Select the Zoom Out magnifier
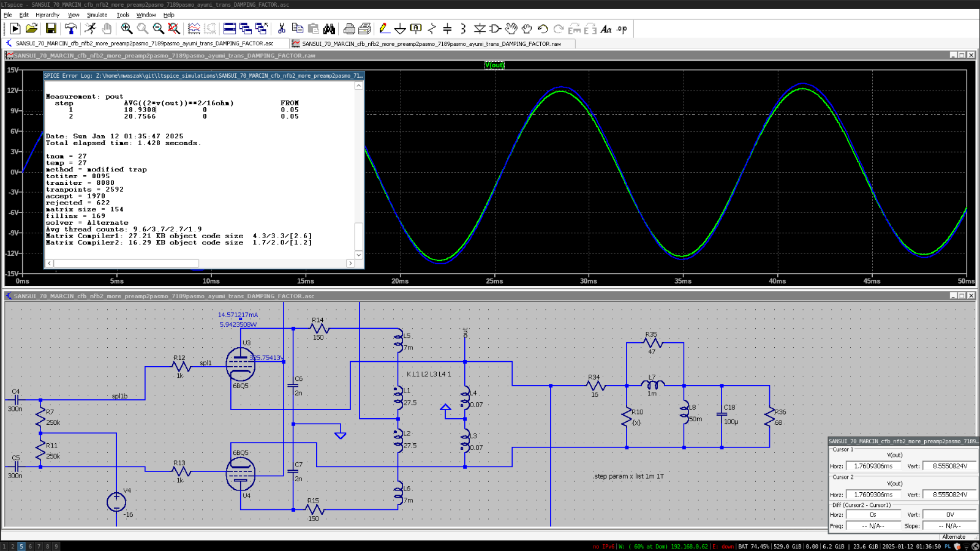980x551 pixels. pos(158,28)
